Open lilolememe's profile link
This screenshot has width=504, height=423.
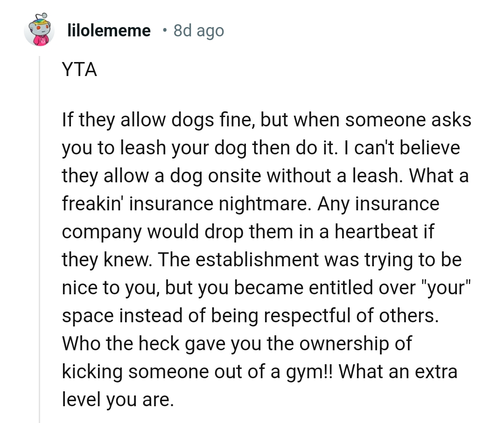pyautogui.click(x=109, y=30)
